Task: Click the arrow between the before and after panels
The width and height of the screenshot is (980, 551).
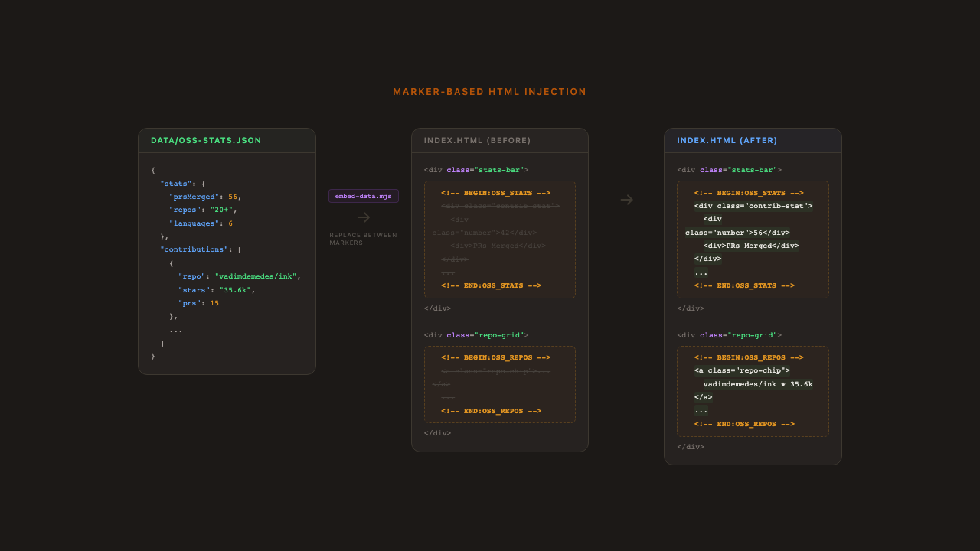Action: click(x=626, y=200)
